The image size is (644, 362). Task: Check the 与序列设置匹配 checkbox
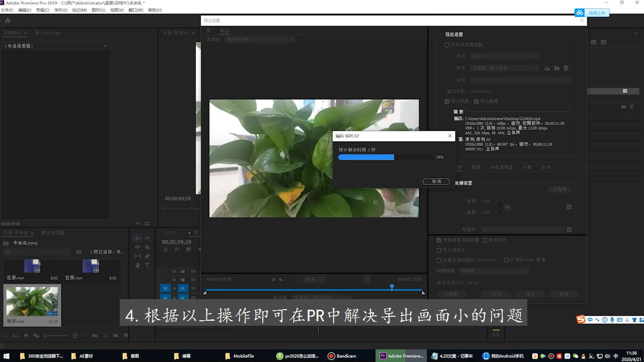[x=447, y=45]
